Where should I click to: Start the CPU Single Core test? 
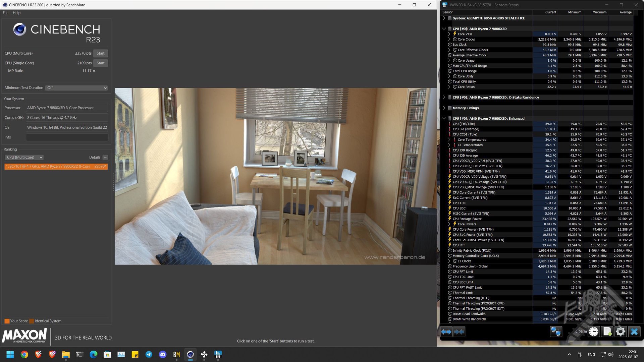click(101, 63)
